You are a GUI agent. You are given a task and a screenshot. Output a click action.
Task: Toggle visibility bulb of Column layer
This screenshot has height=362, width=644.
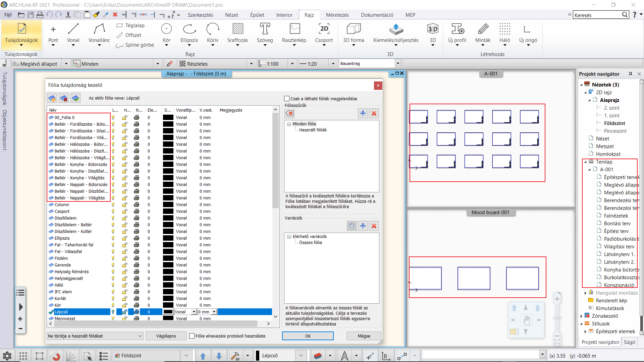(x=113, y=205)
